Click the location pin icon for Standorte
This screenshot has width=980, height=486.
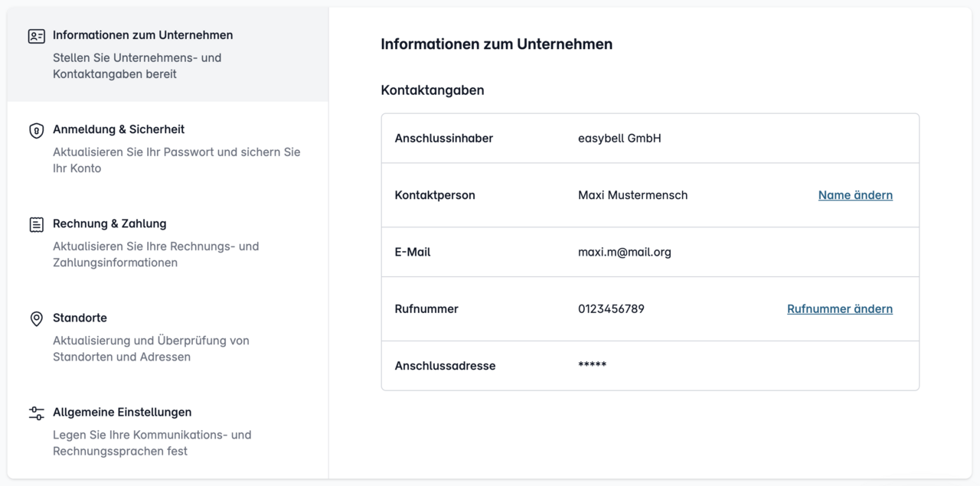36,319
